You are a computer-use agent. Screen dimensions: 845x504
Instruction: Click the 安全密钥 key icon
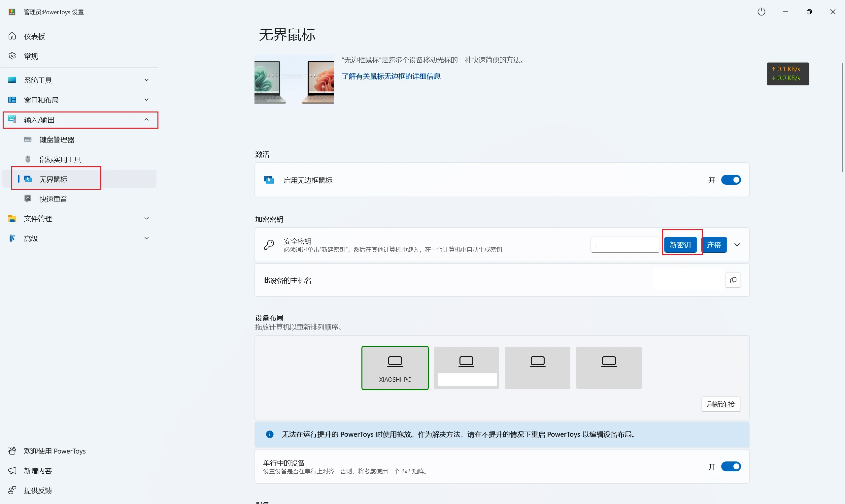tap(269, 244)
